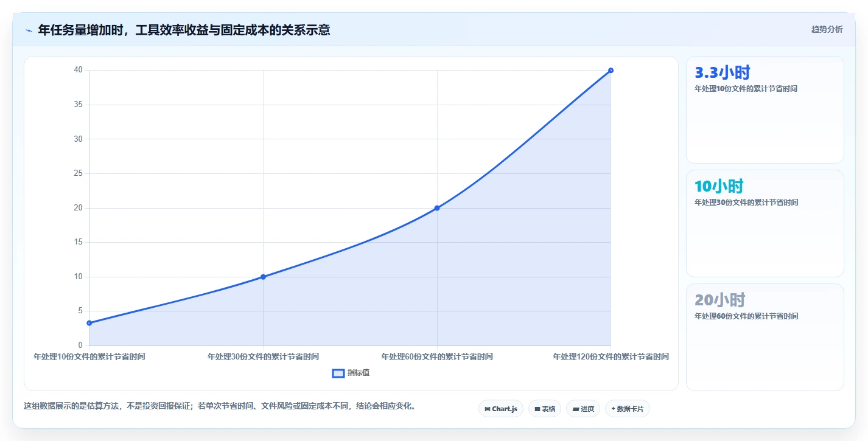Click the data point at value 10

click(263, 277)
